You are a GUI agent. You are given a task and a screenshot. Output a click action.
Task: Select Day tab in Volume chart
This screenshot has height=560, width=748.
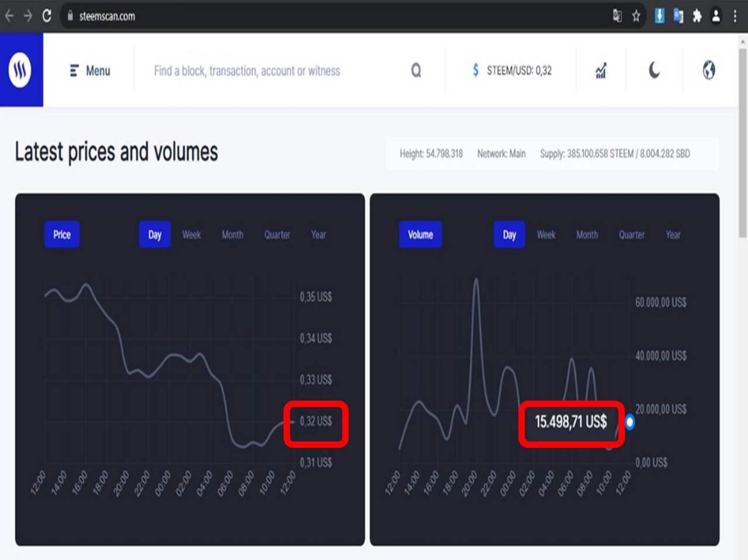point(510,234)
